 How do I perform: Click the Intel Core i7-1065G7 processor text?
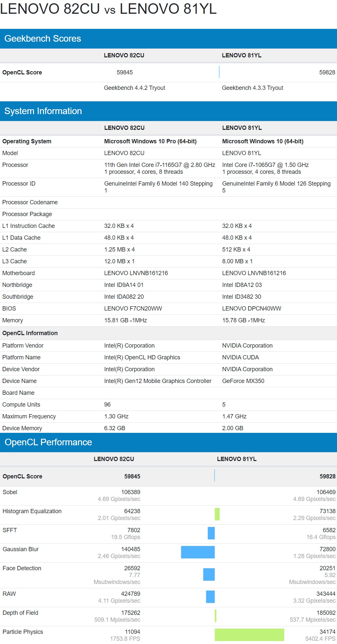pyautogui.click(x=266, y=165)
